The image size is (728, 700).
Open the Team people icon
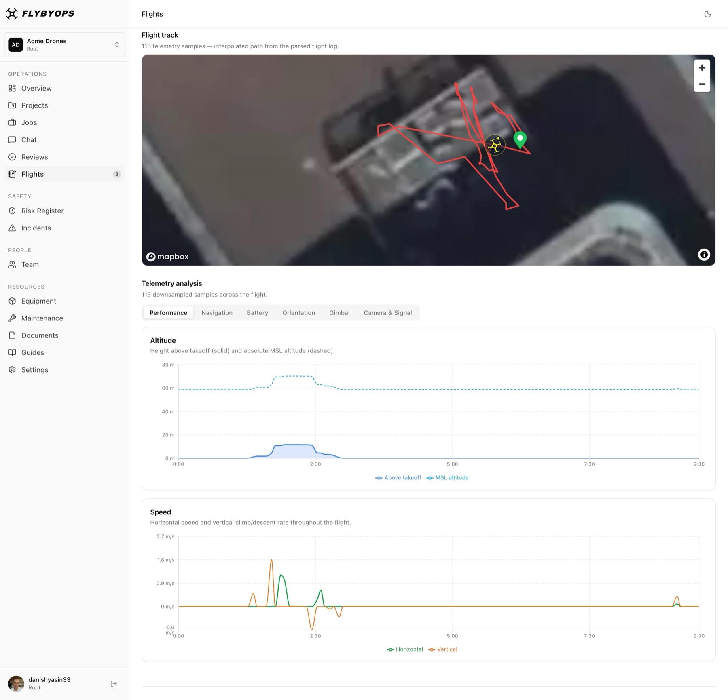coord(13,265)
